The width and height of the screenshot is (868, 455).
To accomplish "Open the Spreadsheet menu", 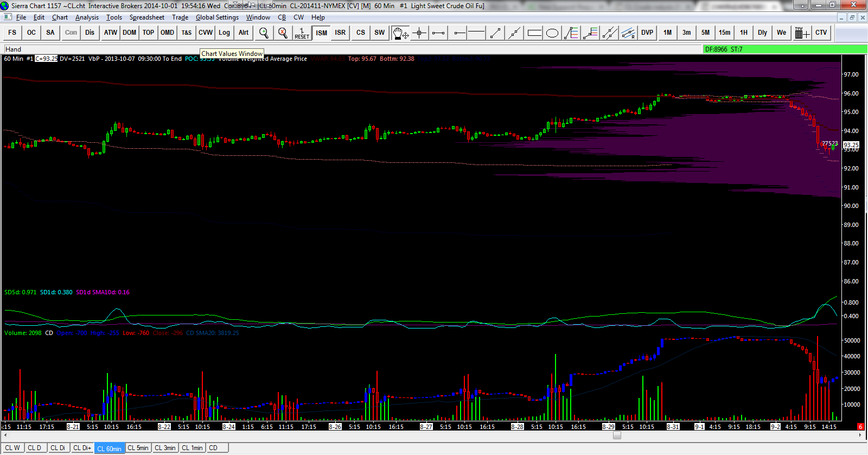I will (x=147, y=17).
